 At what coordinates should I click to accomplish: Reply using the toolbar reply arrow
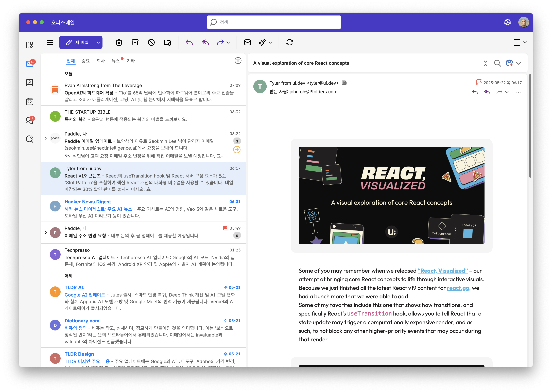[x=189, y=43]
